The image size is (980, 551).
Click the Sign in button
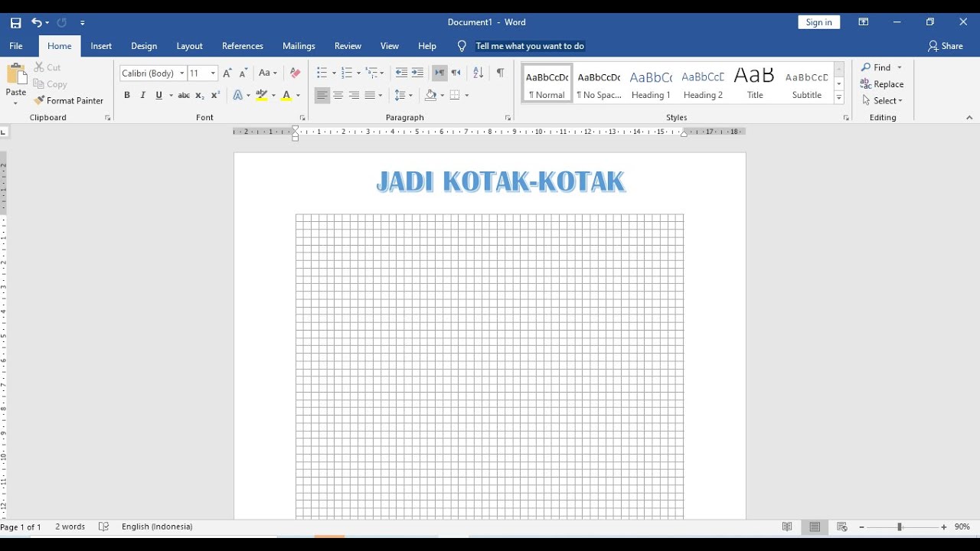pos(819,22)
